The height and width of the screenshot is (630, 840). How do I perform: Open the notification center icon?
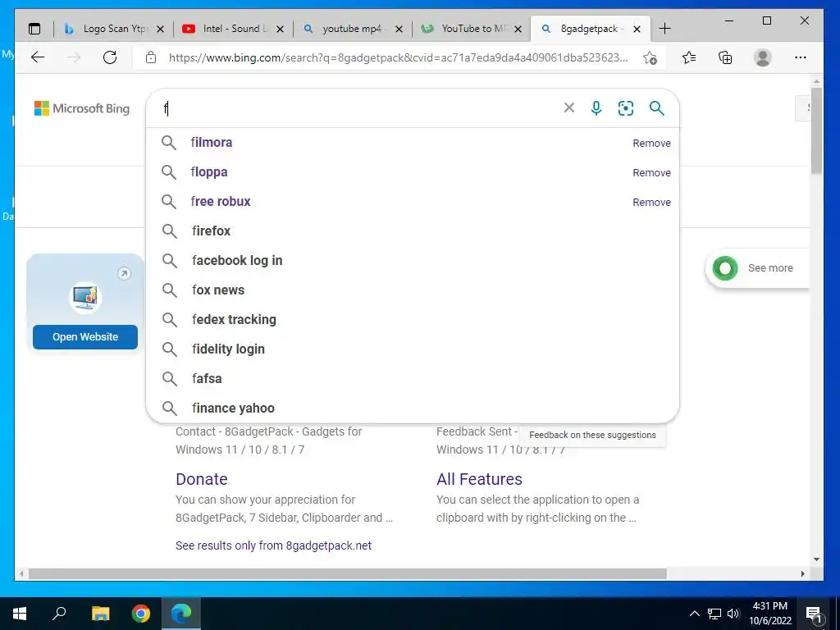coord(814,614)
